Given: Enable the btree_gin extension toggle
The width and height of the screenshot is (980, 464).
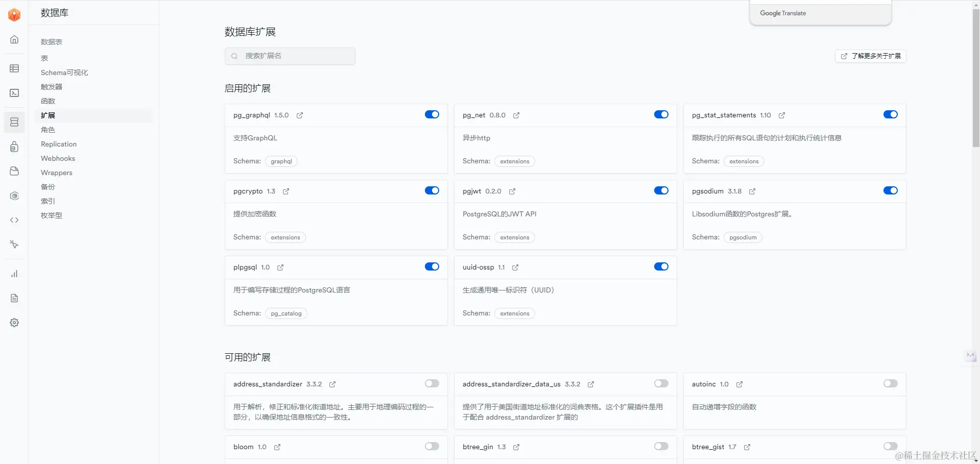Looking at the screenshot, I should click(661, 446).
